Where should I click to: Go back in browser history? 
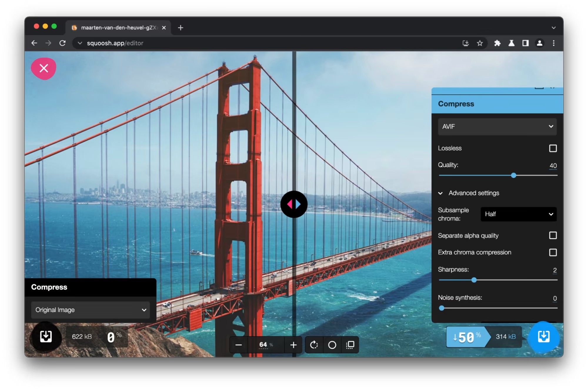click(x=34, y=43)
